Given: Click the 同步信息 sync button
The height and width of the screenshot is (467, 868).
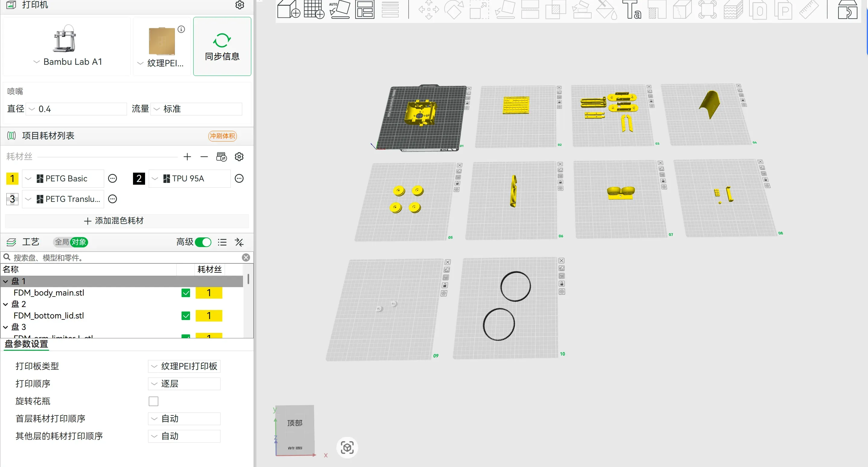Looking at the screenshot, I should pos(222,46).
